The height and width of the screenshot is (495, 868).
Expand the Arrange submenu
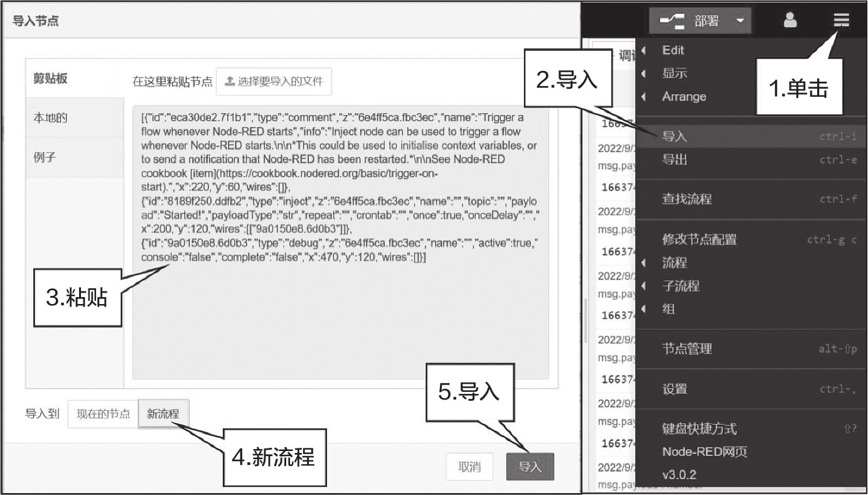click(x=683, y=97)
